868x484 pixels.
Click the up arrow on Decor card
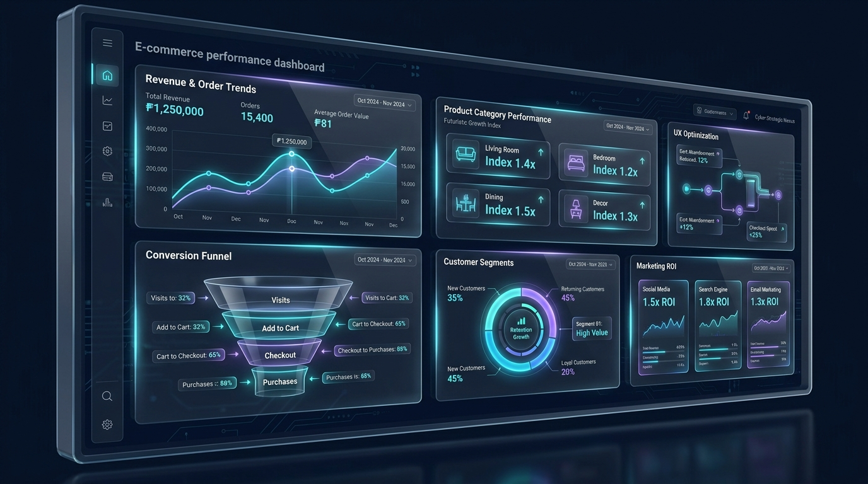[x=642, y=205]
